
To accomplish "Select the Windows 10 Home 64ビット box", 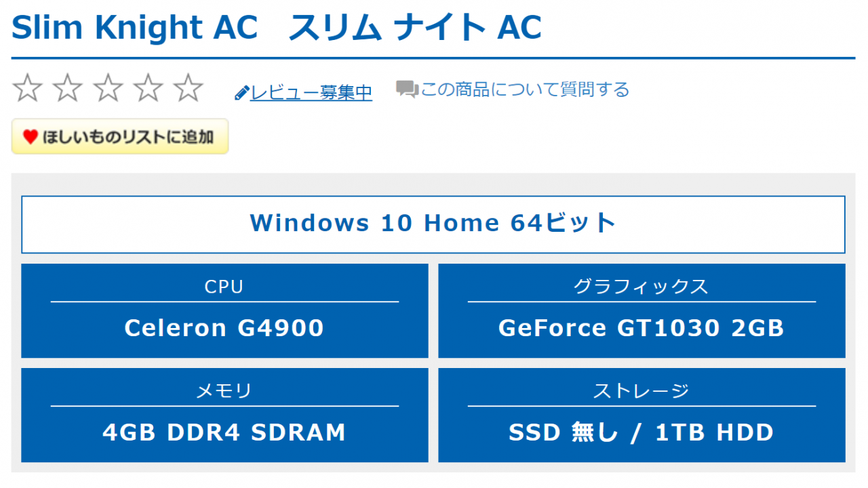I will tap(433, 224).
